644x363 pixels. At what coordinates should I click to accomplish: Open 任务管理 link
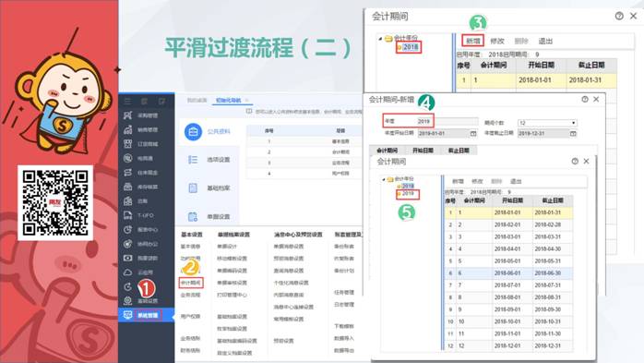click(x=344, y=292)
